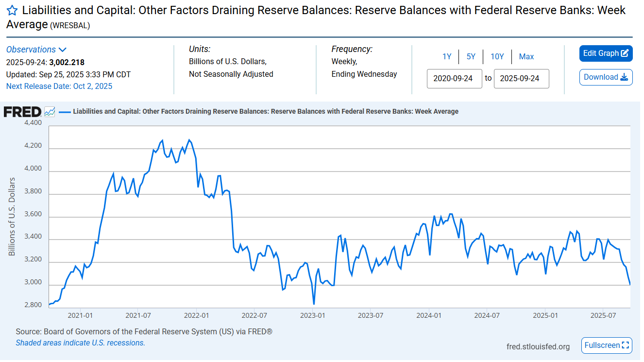Click the pencil icon on Edit Graph
This screenshot has width=644, height=362.
625,53
